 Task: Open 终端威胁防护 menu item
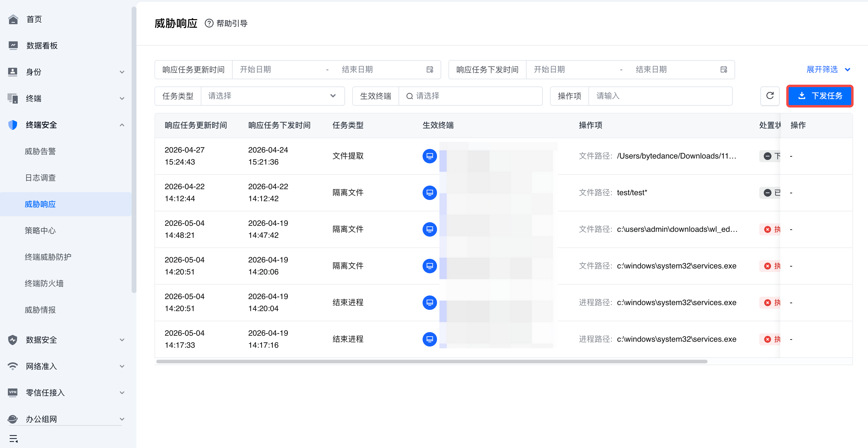coord(48,257)
